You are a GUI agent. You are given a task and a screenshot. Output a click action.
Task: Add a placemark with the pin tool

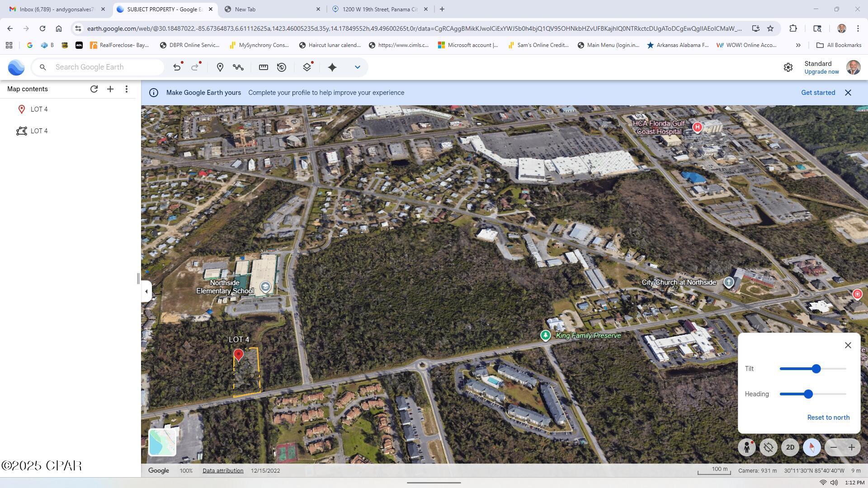click(220, 67)
